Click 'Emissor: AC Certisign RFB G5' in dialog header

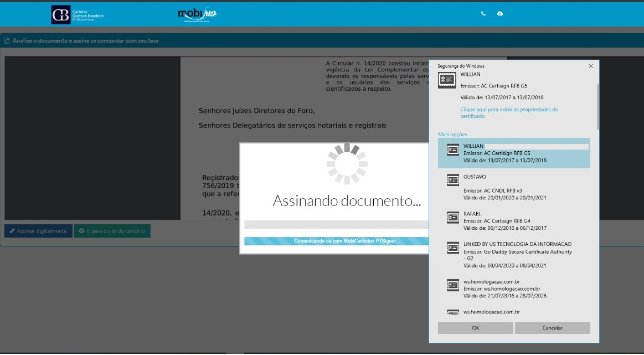(494, 86)
